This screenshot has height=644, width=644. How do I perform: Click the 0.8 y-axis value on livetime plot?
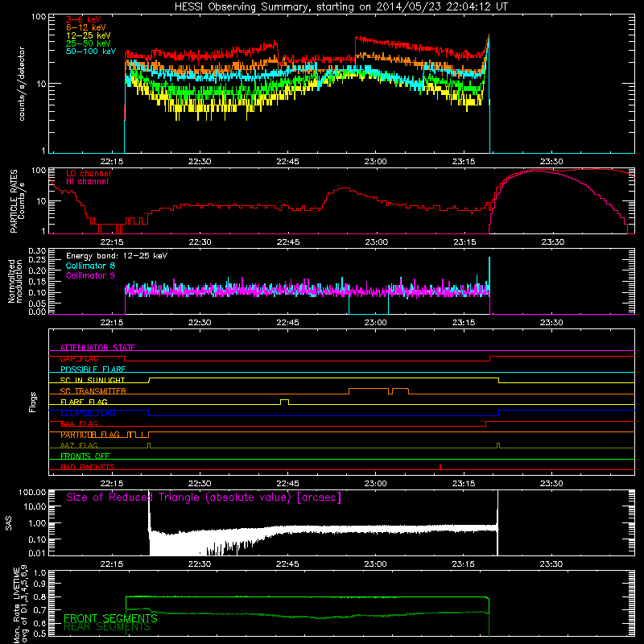(39, 597)
